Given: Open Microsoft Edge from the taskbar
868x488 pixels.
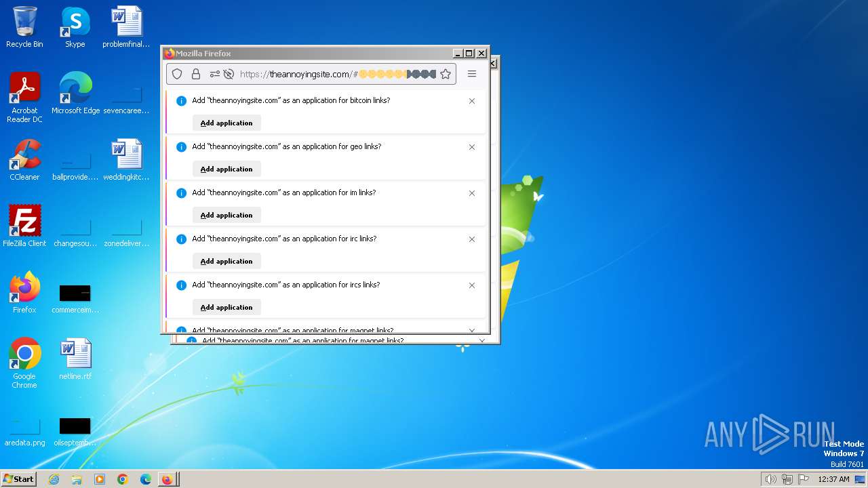Looking at the screenshot, I should [146, 479].
